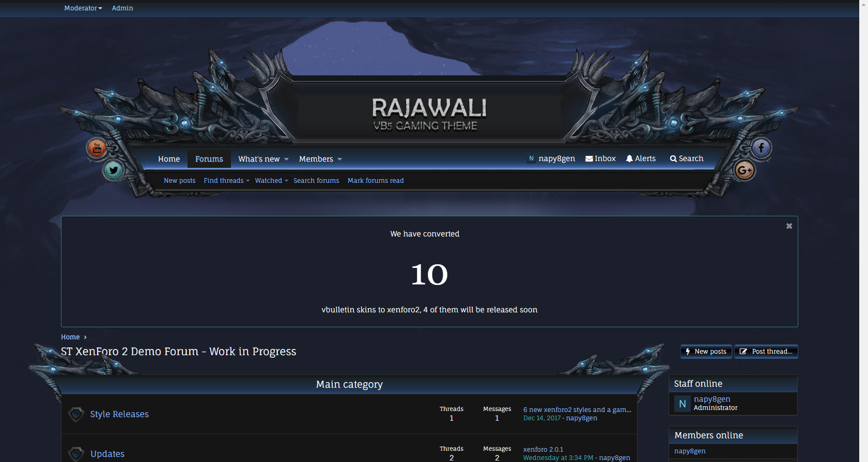Viewport: 868px width, 462px height.
Task: Open the Main category header
Action: pyautogui.click(x=349, y=385)
